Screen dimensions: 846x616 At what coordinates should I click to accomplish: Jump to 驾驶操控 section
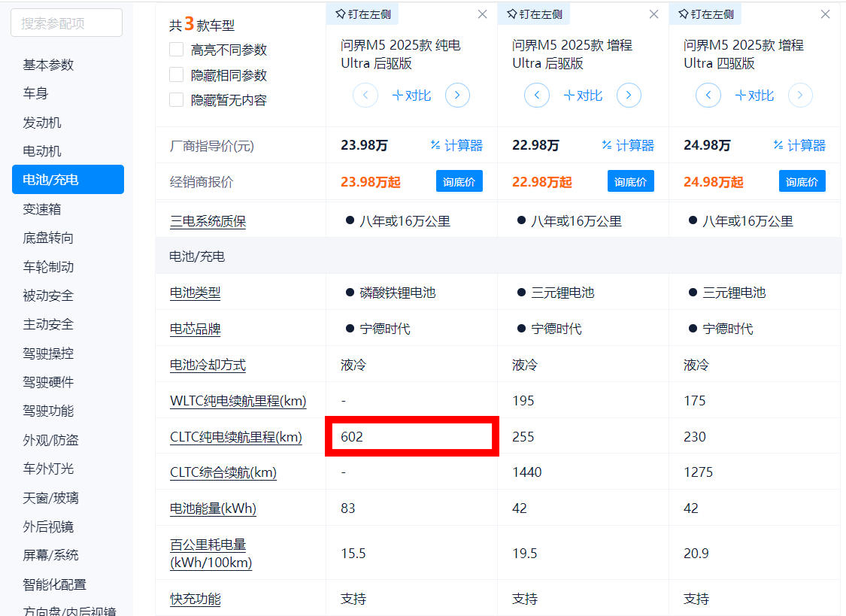[x=48, y=354]
